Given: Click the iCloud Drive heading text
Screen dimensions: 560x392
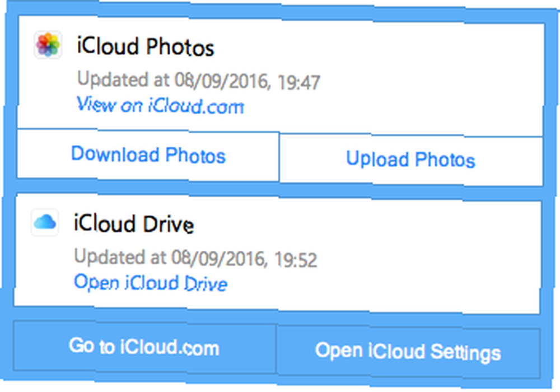Looking at the screenshot, I should click(134, 224).
